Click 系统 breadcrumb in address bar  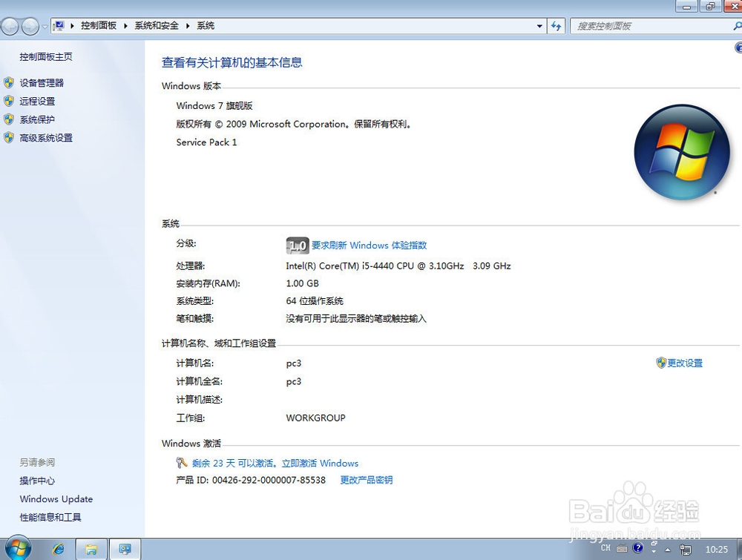(x=206, y=25)
